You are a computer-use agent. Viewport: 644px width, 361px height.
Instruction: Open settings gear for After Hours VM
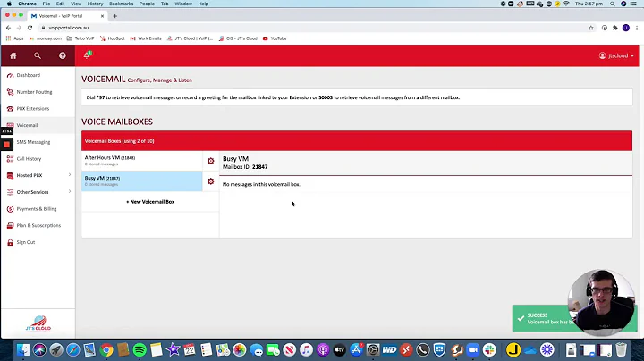(211, 161)
